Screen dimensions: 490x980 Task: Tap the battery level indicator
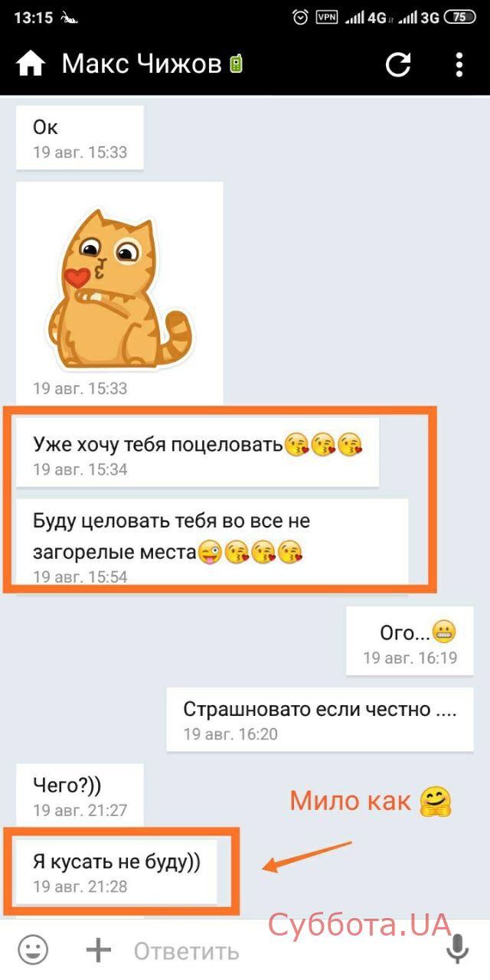(x=459, y=17)
